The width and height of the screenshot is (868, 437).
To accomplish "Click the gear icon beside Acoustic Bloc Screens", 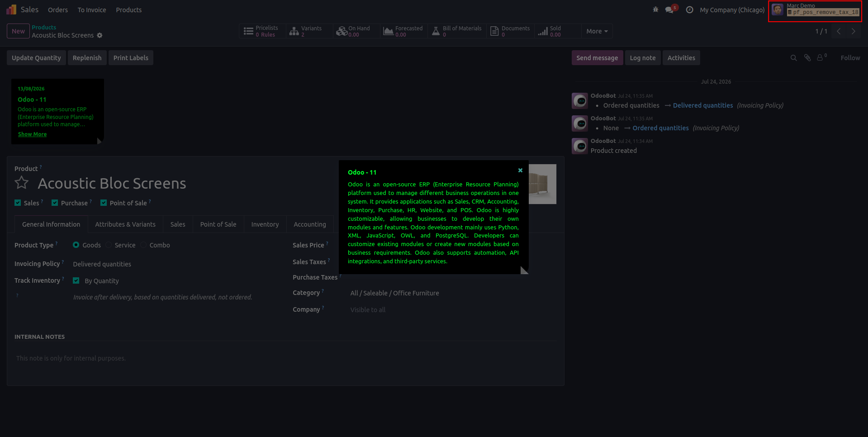I will click(x=100, y=35).
